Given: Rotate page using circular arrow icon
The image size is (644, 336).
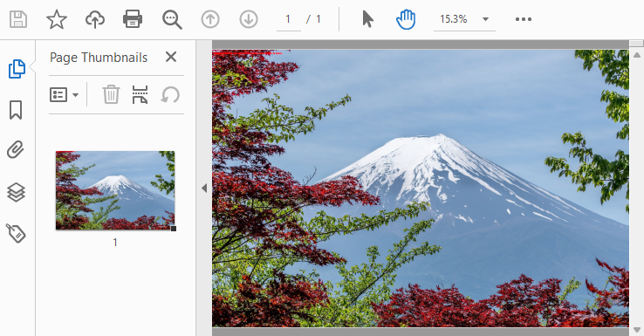Looking at the screenshot, I should tap(170, 95).
